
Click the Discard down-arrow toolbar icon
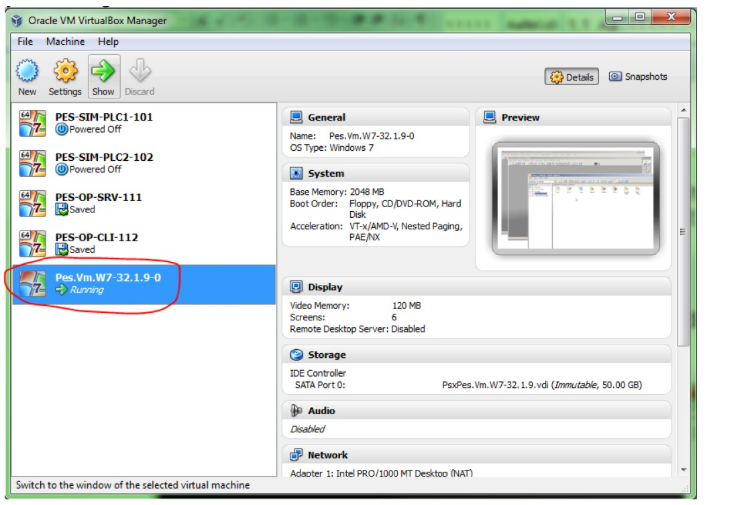tap(140, 71)
